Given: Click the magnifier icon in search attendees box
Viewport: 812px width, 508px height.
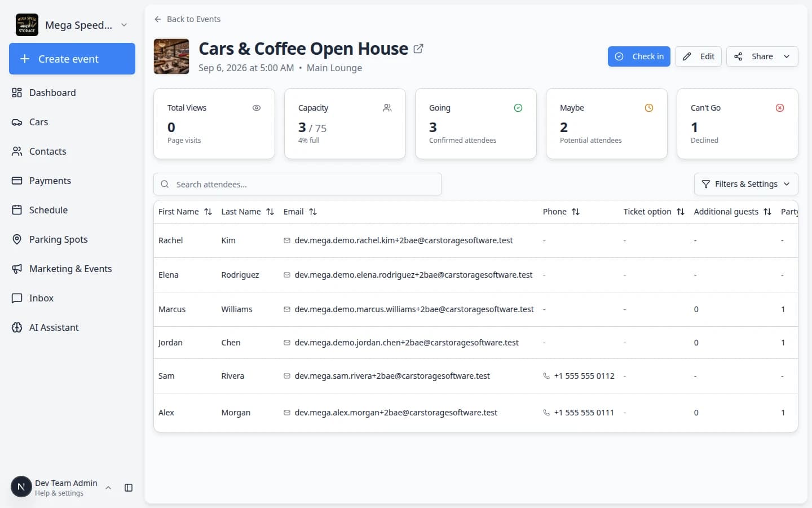Looking at the screenshot, I should (x=165, y=184).
